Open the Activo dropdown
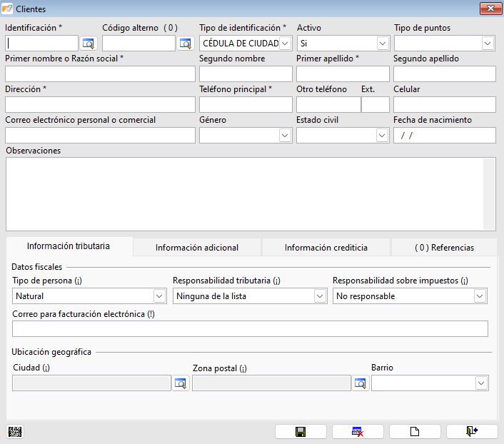This screenshot has width=504, height=444. tap(383, 44)
